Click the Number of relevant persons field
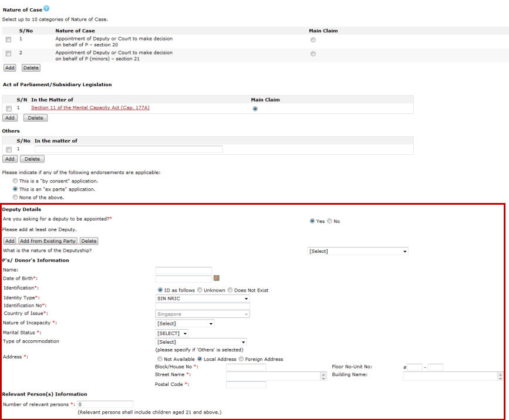The image size is (509, 420). coord(105,404)
